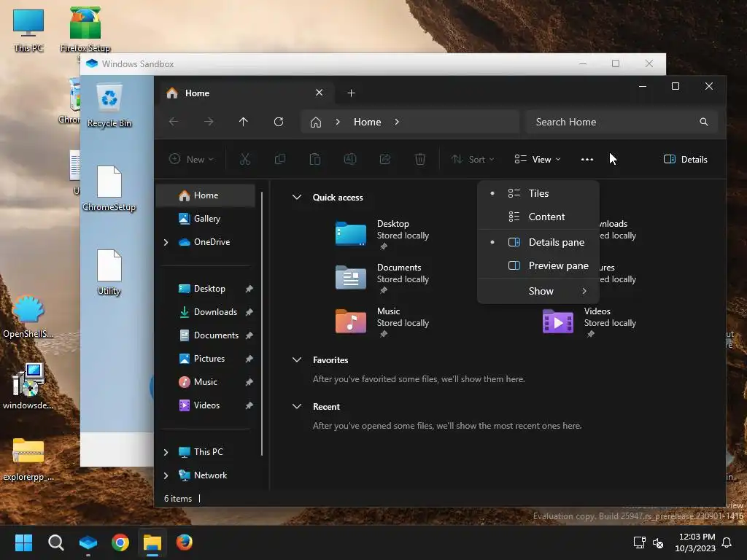Select the Home tab
This screenshot has height=560, width=747.
tap(244, 93)
